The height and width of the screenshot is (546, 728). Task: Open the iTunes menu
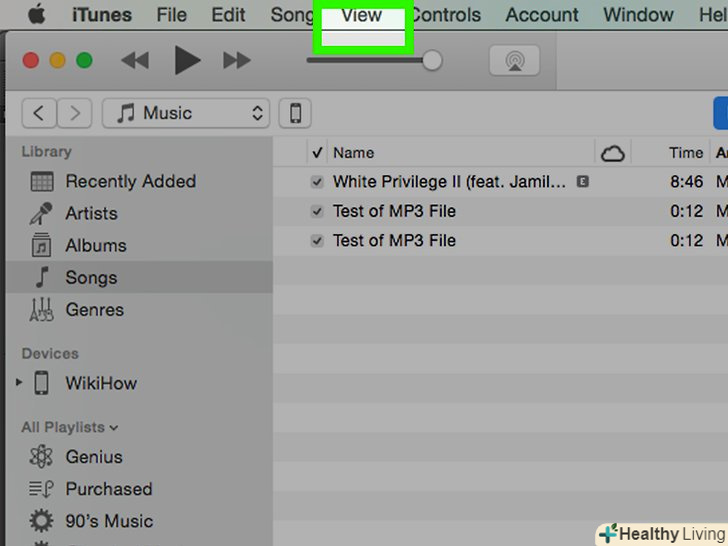[x=102, y=15]
